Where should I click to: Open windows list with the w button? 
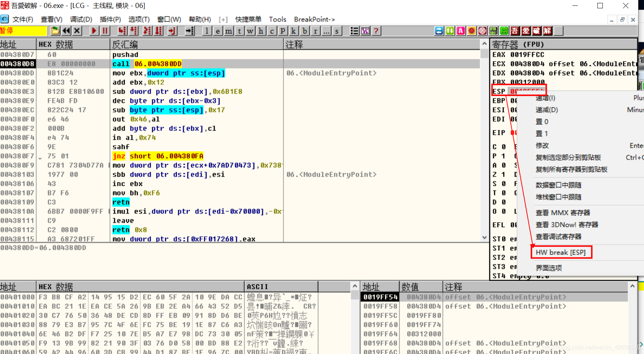point(250,31)
